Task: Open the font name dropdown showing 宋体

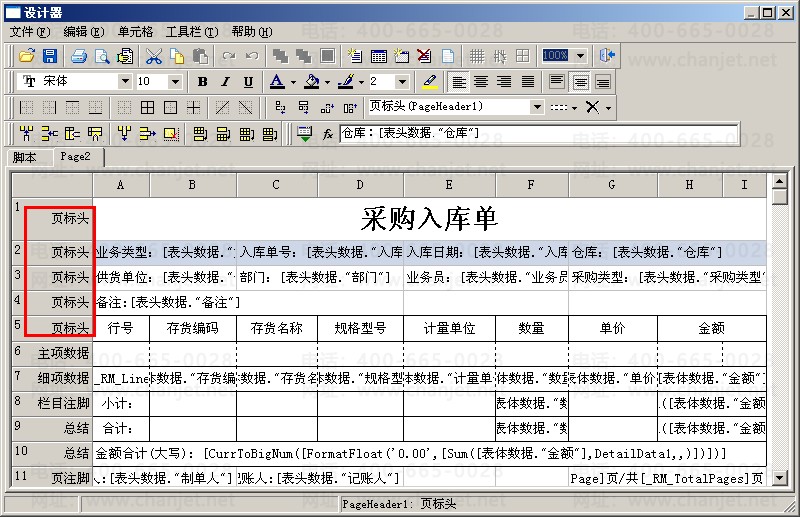Action: coord(125,82)
